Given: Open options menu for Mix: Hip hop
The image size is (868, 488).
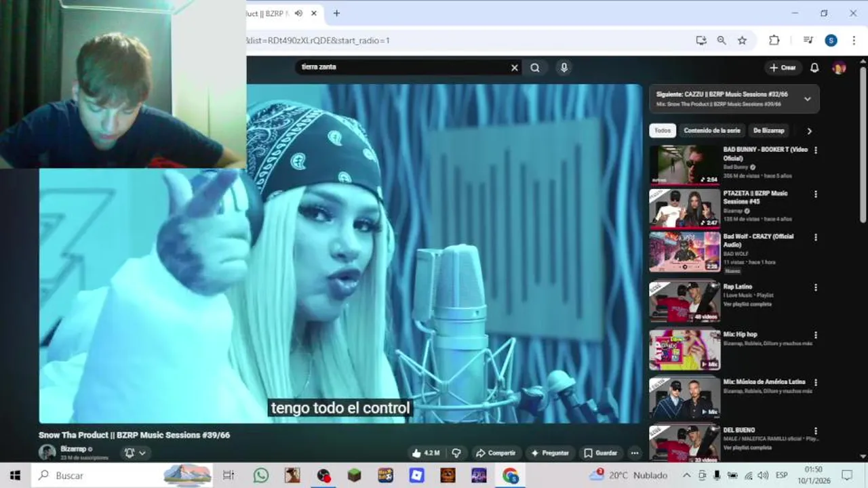Looking at the screenshot, I should (x=815, y=335).
